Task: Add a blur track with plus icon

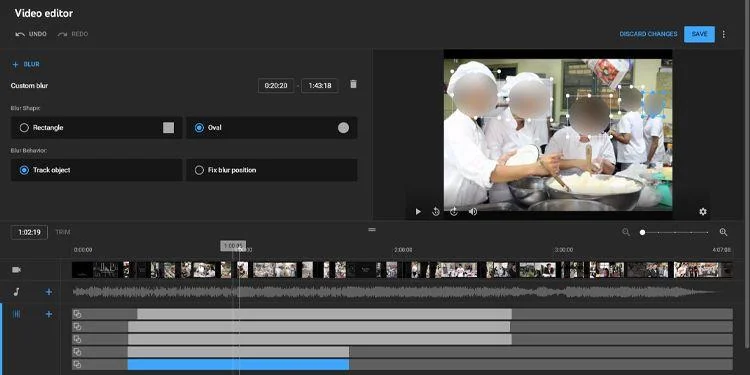Action: (x=48, y=314)
